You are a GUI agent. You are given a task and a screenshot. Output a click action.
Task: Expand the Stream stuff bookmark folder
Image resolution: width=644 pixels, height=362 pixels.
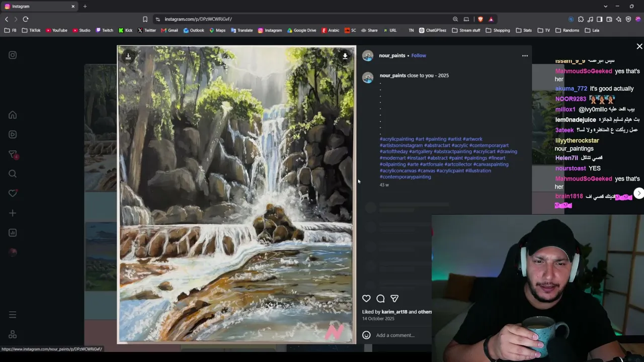(x=466, y=30)
